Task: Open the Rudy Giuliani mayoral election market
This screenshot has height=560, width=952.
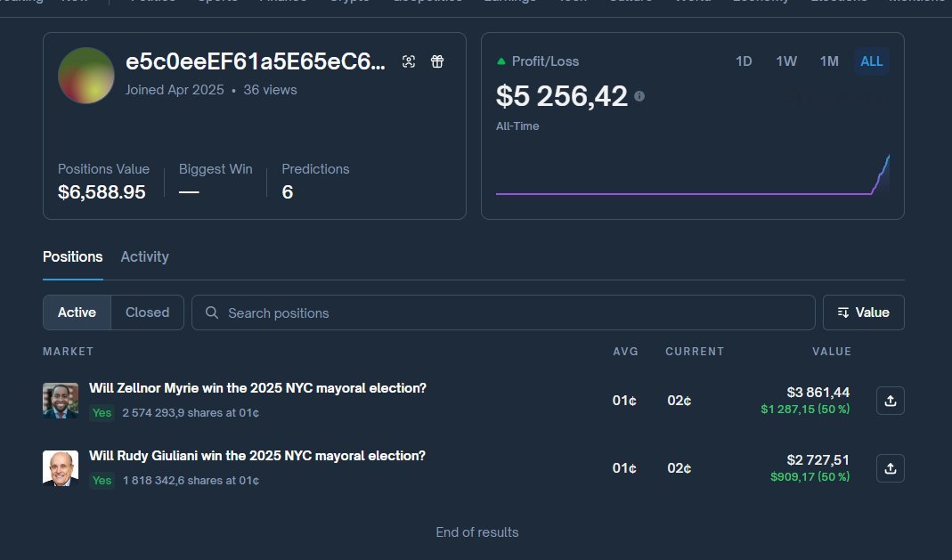Action: (256, 456)
